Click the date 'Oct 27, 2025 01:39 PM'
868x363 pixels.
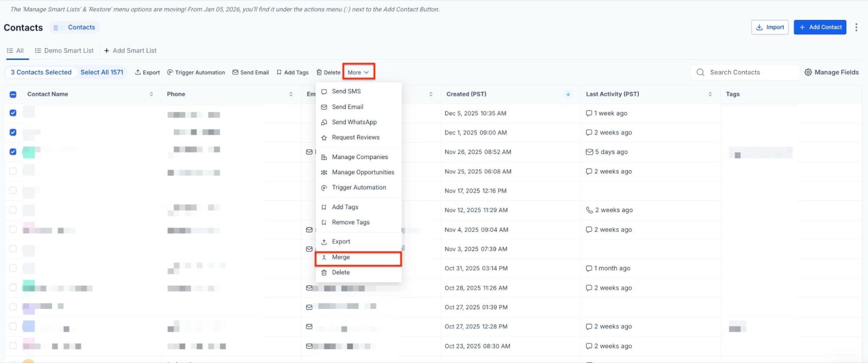[x=476, y=307]
